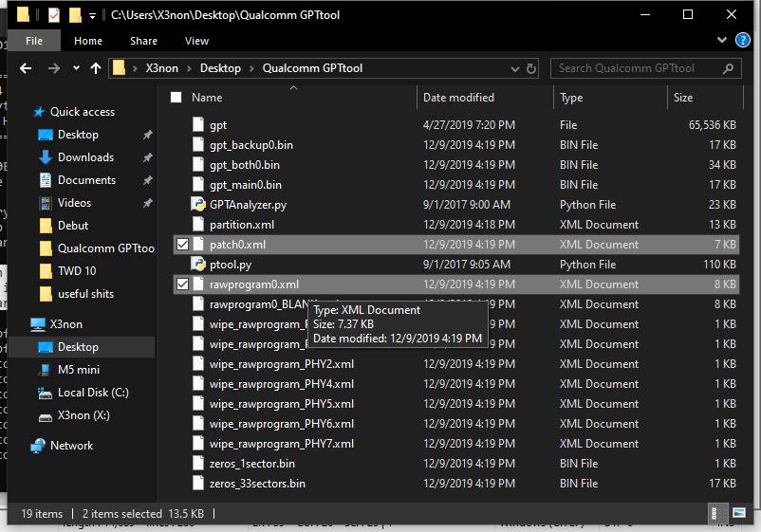
Task: Click X3non in the address breadcrumb
Action: (x=161, y=68)
